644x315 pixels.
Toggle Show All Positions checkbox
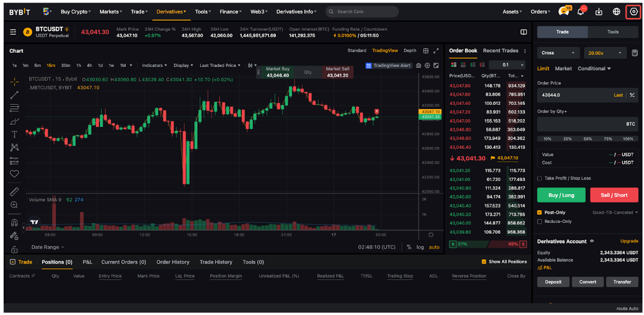point(484,262)
